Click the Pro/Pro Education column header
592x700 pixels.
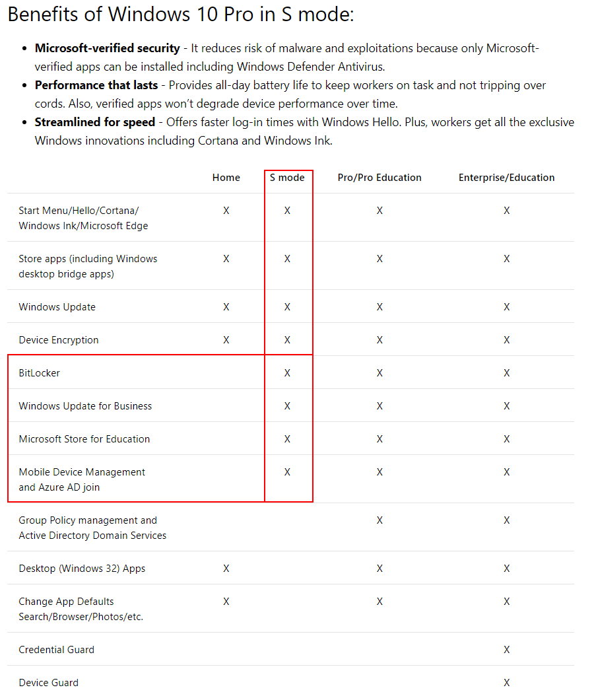click(x=379, y=178)
